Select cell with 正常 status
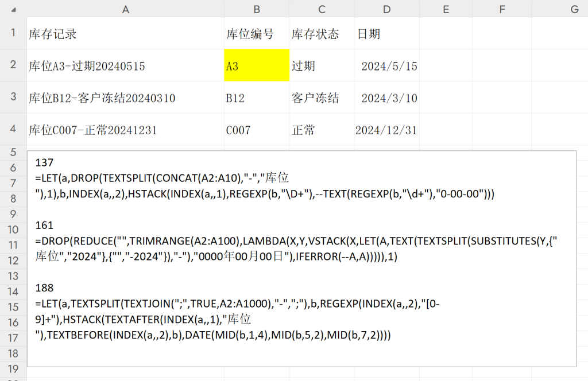The height and width of the screenshot is (381, 588). (322, 129)
